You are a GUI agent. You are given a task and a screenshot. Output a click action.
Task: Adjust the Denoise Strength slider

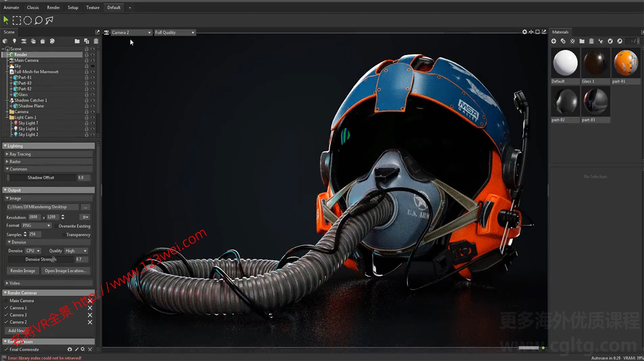click(x=40, y=259)
